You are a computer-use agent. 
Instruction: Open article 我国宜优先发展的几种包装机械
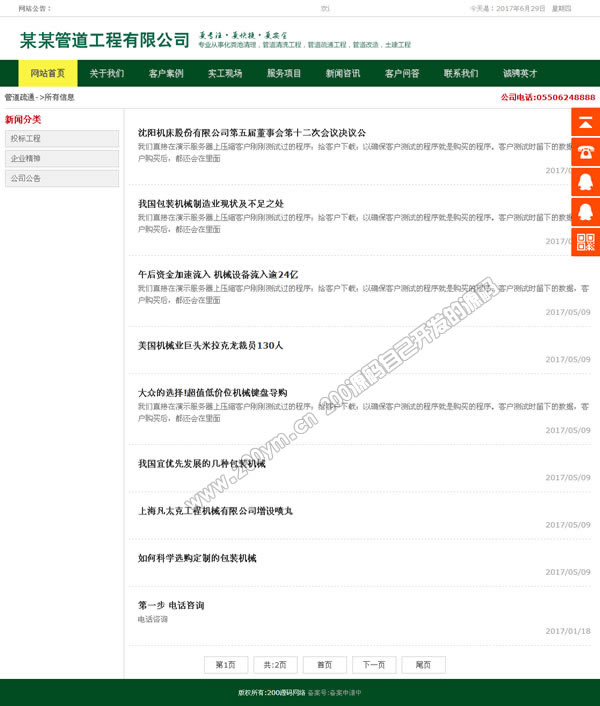(x=202, y=463)
